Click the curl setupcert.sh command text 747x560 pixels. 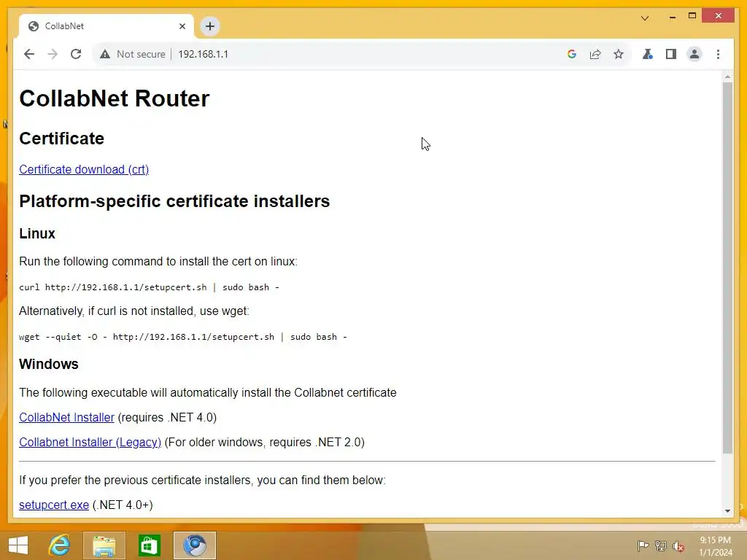coord(149,287)
